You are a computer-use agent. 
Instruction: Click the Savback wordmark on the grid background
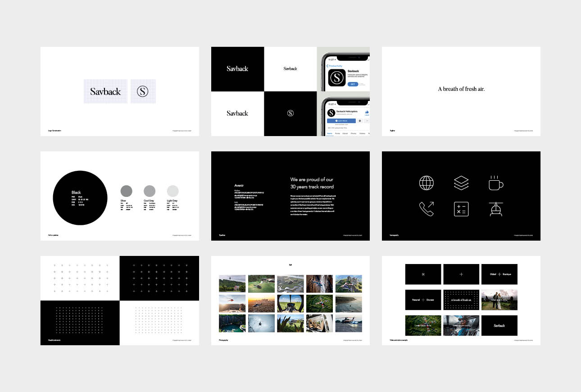tap(105, 91)
